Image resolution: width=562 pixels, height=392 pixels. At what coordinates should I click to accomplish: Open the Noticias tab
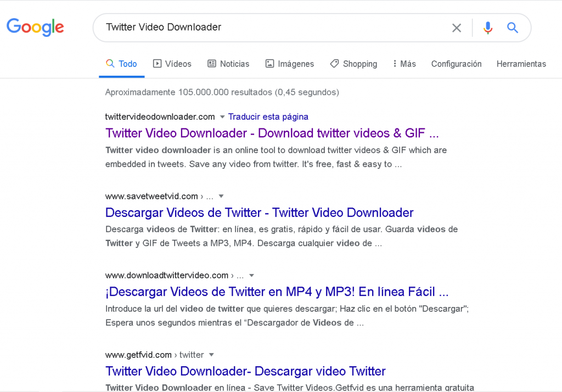coord(228,64)
